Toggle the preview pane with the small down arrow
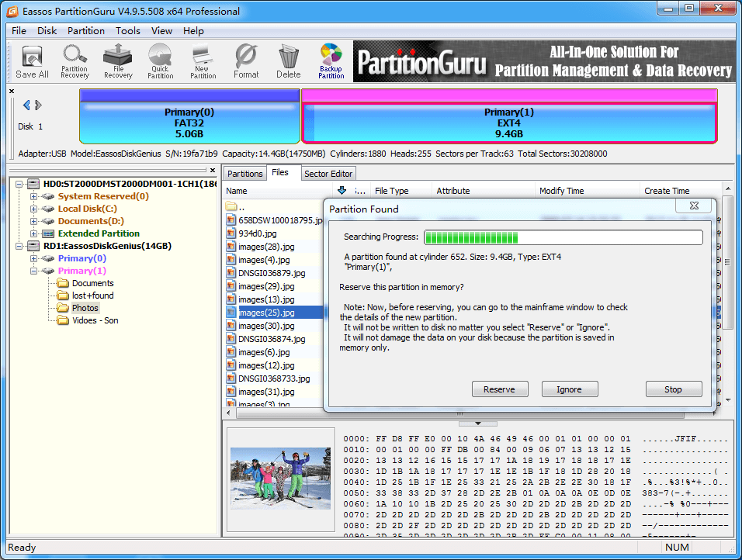 click(478, 423)
